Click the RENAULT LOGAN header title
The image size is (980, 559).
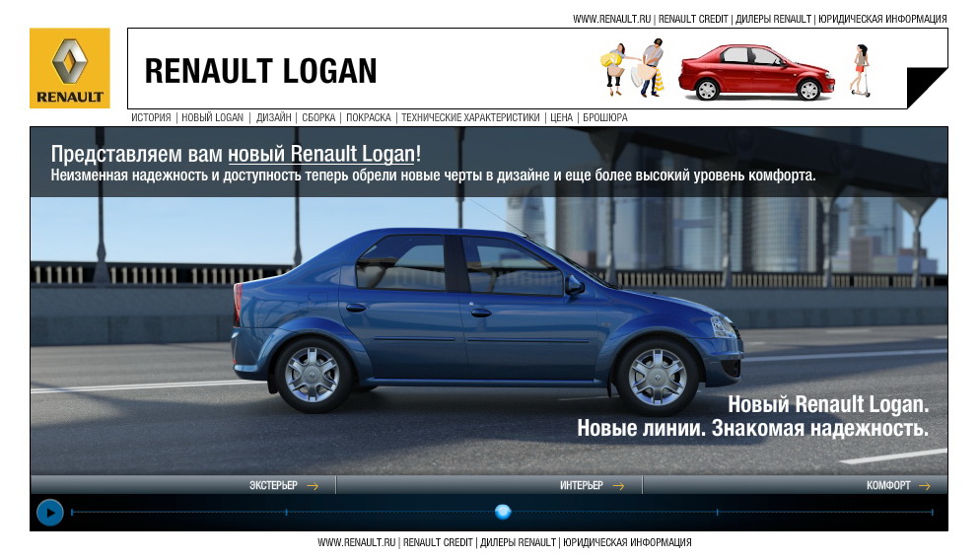tap(260, 71)
